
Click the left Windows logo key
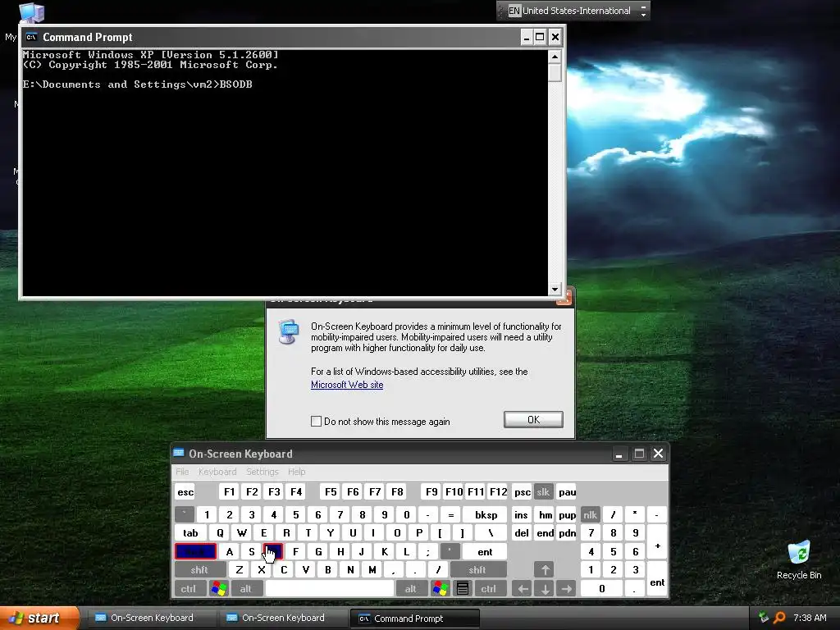point(218,589)
